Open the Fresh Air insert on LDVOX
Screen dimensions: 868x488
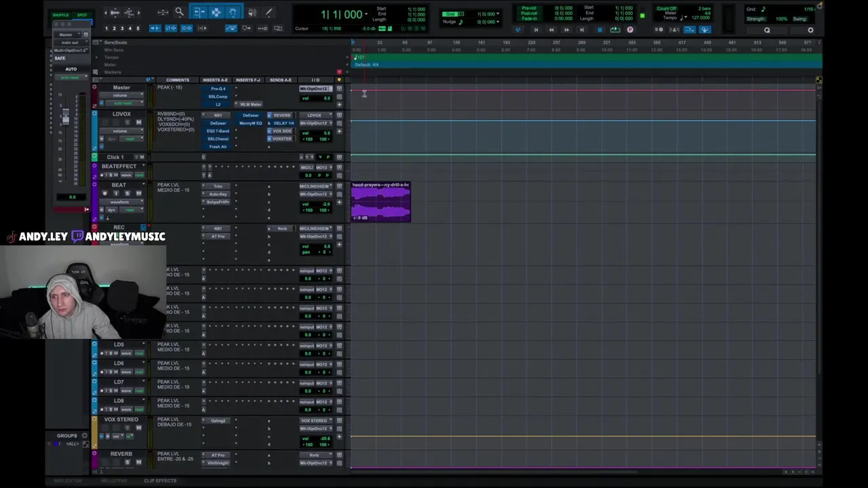(218, 146)
